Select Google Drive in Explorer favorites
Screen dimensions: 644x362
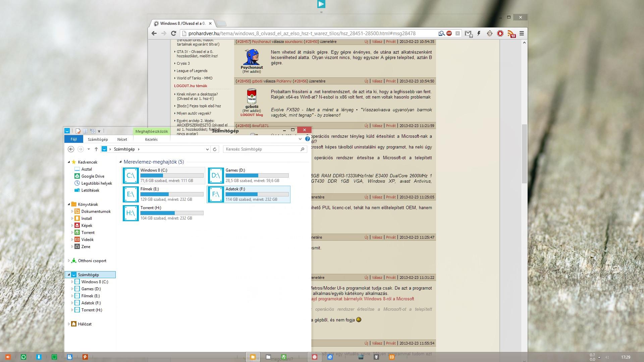pyautogui.click(x=93, y=176)
